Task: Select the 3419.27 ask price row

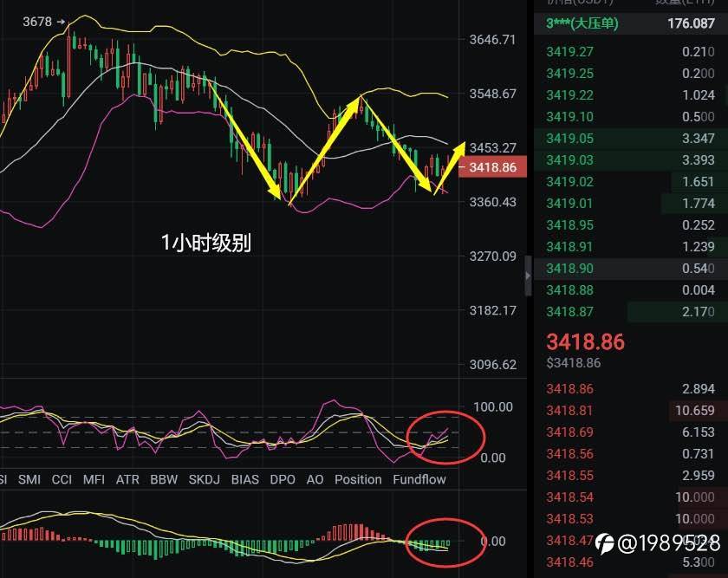Action: click(631, 51)
